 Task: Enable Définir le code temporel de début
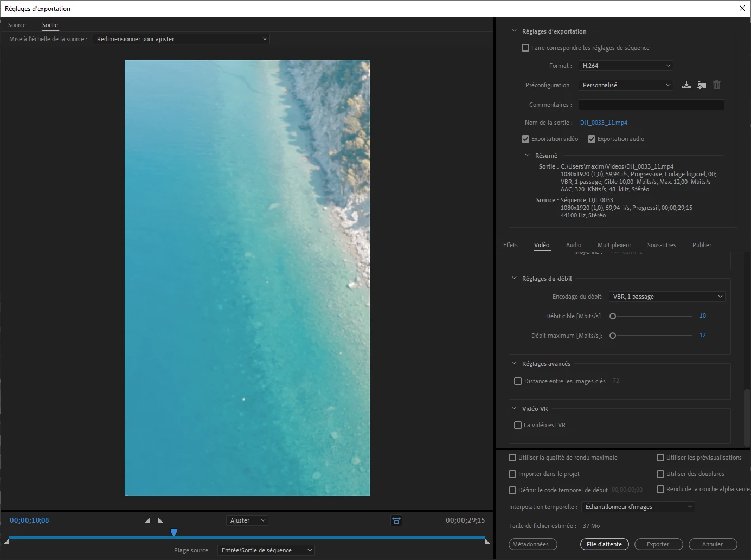tap(512, 490)
